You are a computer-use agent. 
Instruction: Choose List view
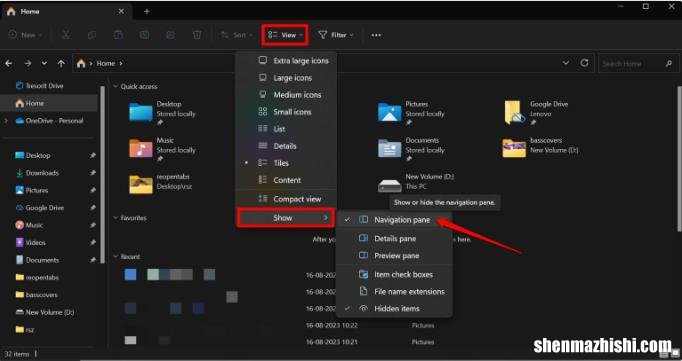tap(286, 129)
